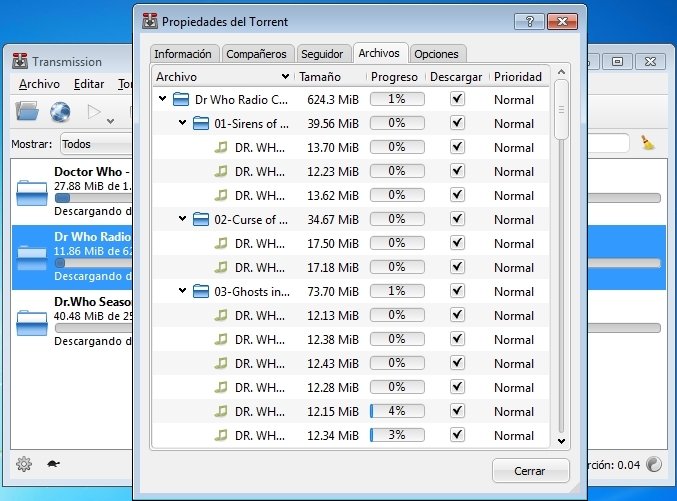Switch to the Compañeros tab
Image resolution: width=677 pixels, height=501 pixels.
pos(256,54)
